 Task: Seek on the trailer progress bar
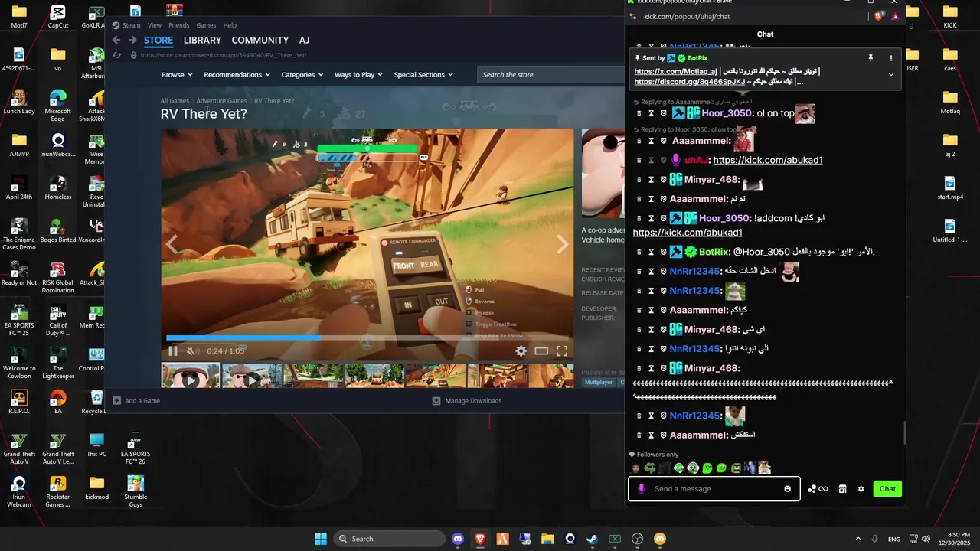coord(367,337)
